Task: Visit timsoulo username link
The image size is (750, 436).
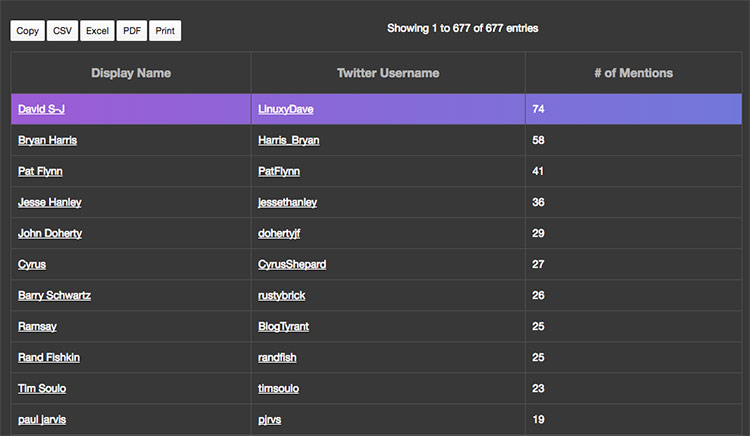Action: (278, 389)
